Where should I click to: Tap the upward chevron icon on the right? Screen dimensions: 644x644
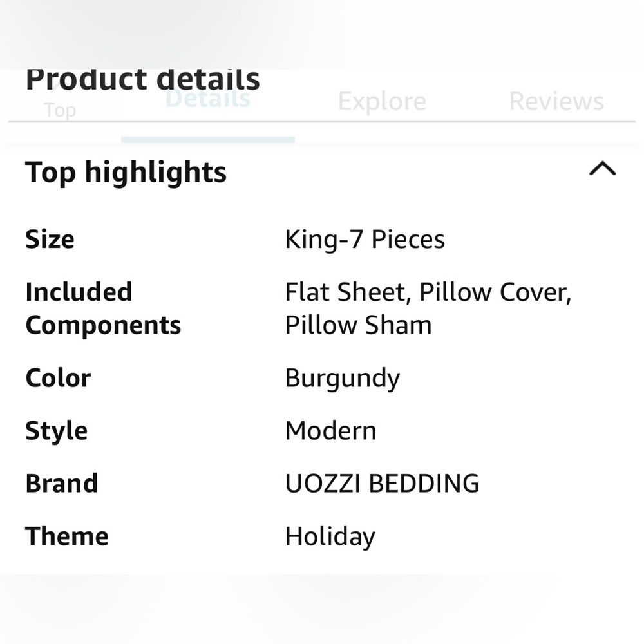603,169
